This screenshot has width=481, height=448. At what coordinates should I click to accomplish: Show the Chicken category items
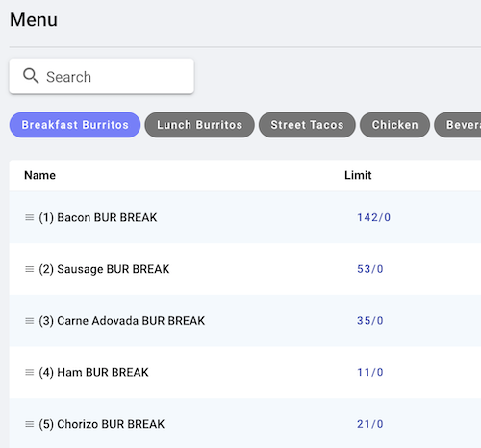click(x=394, y=125)
